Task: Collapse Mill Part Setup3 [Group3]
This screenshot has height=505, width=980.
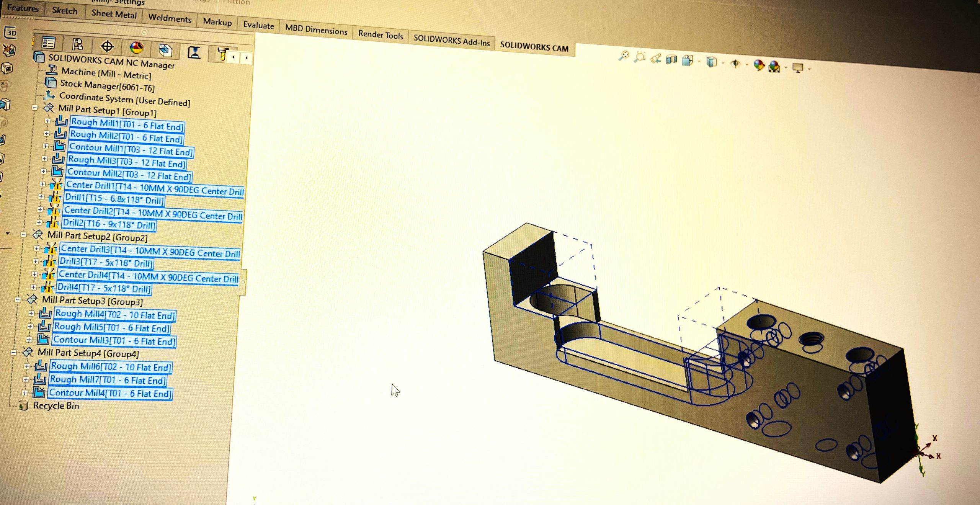Action: (18, 299)
